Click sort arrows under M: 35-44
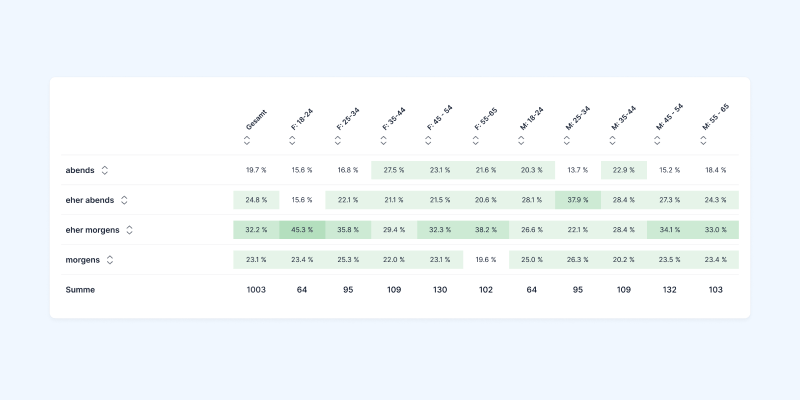The width and height of the screenshot is (800, 400). [613, 141]
